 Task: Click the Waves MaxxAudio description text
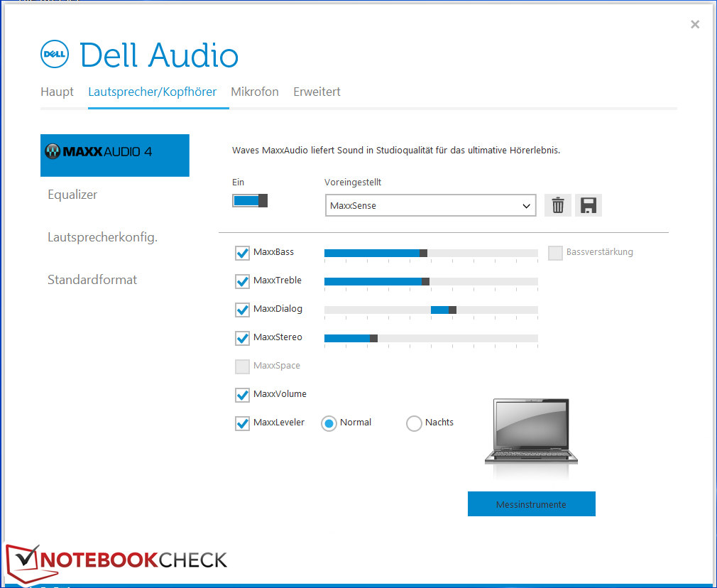pos(396,150)
